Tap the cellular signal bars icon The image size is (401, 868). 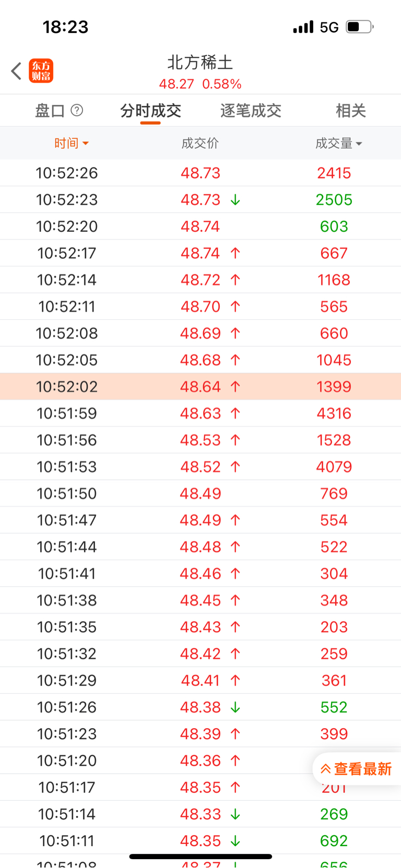click(303, 27)
